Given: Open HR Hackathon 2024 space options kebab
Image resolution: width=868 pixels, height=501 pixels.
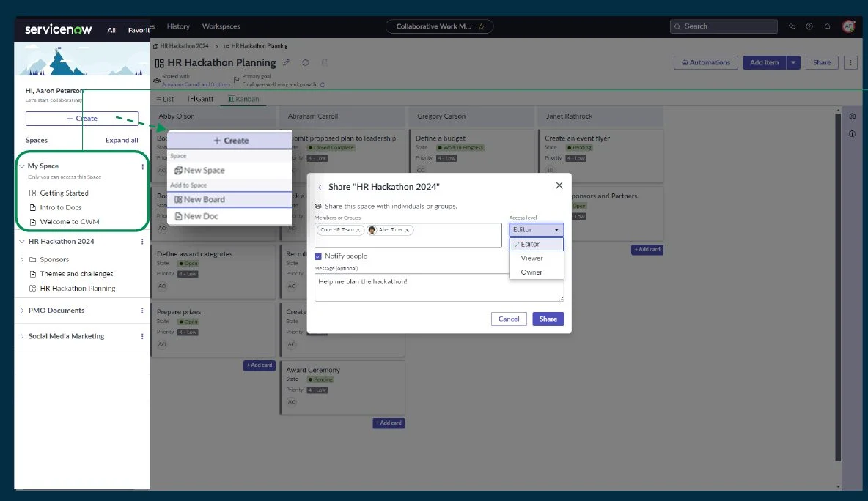Looking at the screenshot, I should pos(142,242).
